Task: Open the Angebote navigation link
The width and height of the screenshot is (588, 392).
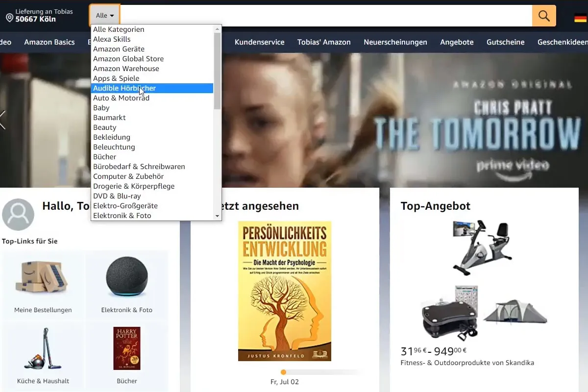Action: (457, 42)
